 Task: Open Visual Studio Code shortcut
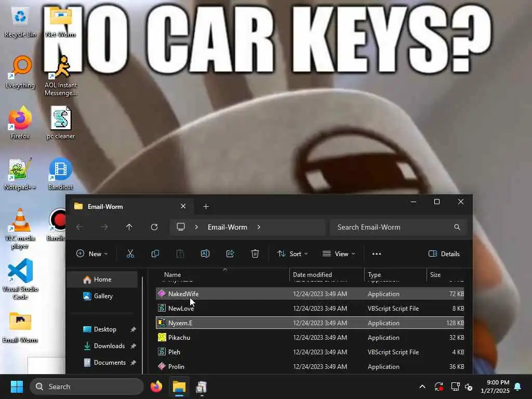point(20,279)
